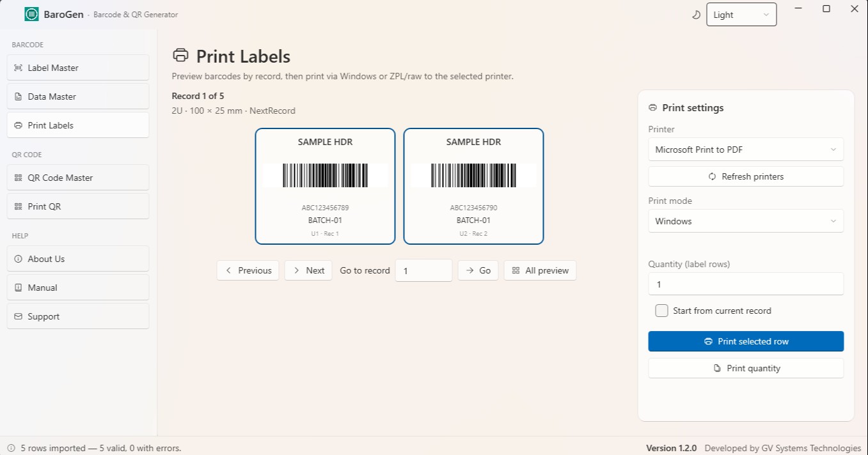Open the Support sidebar item

pos(78,316)
